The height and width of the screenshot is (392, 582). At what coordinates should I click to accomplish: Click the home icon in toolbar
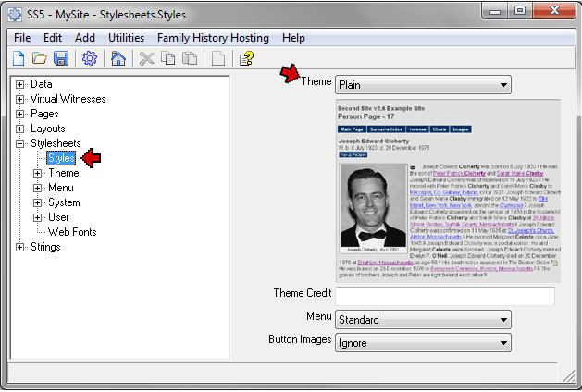click(x=118, y=59)
